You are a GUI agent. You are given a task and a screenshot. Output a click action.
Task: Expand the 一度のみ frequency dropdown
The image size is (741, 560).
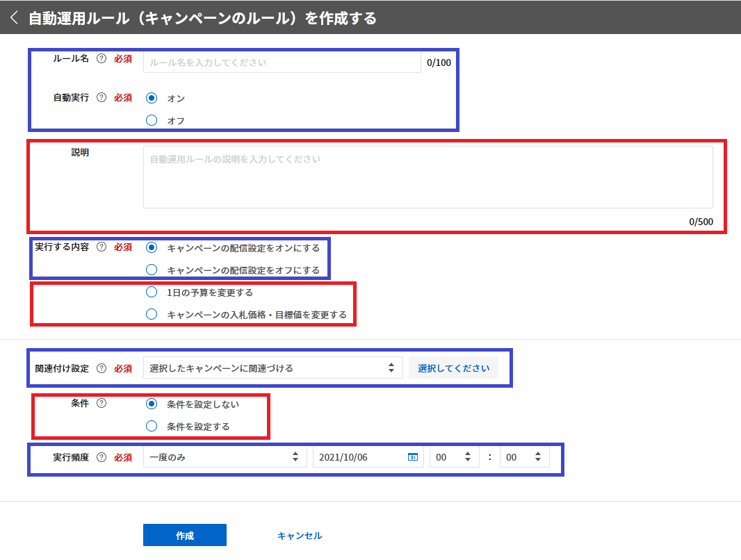coord(225,457)
